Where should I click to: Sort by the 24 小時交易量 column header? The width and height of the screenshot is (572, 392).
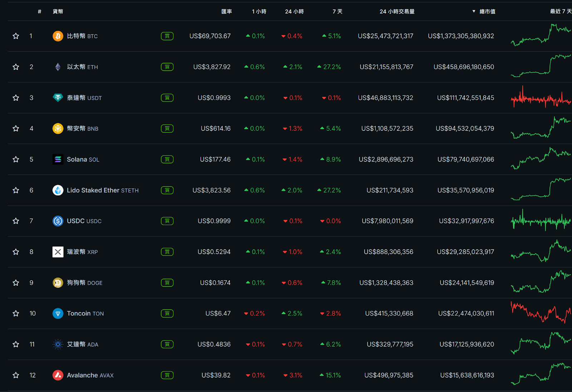397,11
